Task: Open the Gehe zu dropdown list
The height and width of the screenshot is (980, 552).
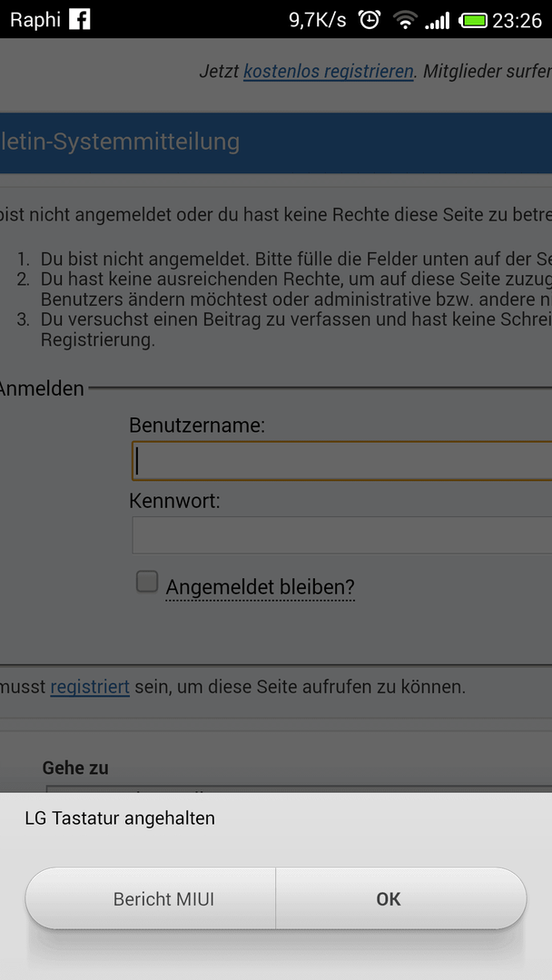Action: pyautogui.click(x=299, y=789)
